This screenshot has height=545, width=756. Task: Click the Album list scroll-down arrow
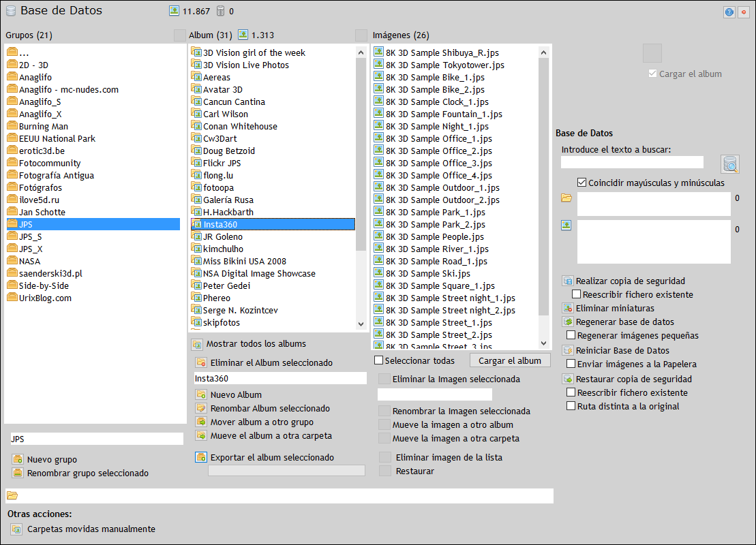(361, 324)
